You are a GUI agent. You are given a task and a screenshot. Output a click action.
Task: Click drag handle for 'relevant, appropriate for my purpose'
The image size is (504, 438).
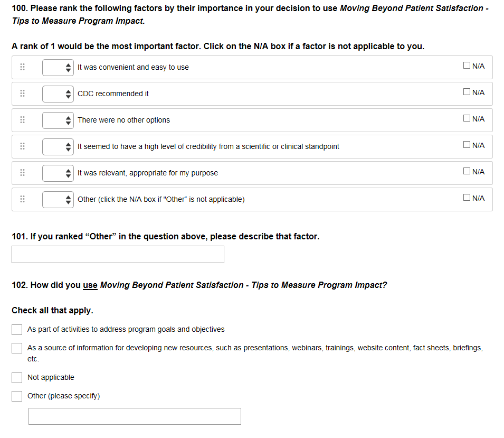pyautogui.click(x=22, y=173)
